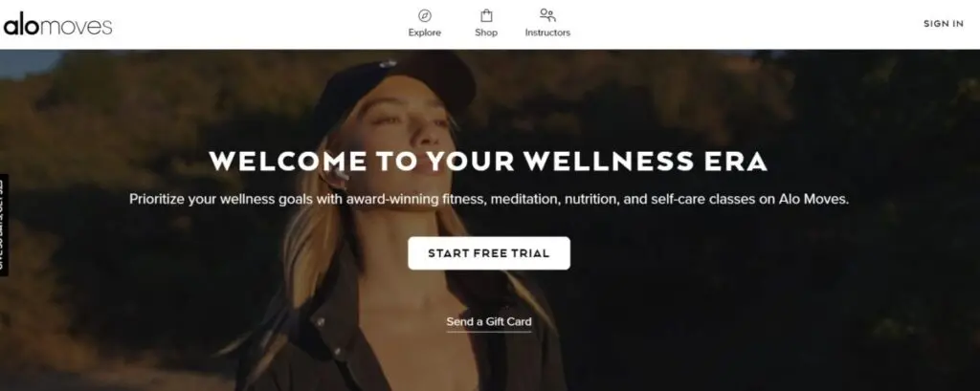The image size is (980, 391).
Task: Start the free trial
Action: (489, 253)
